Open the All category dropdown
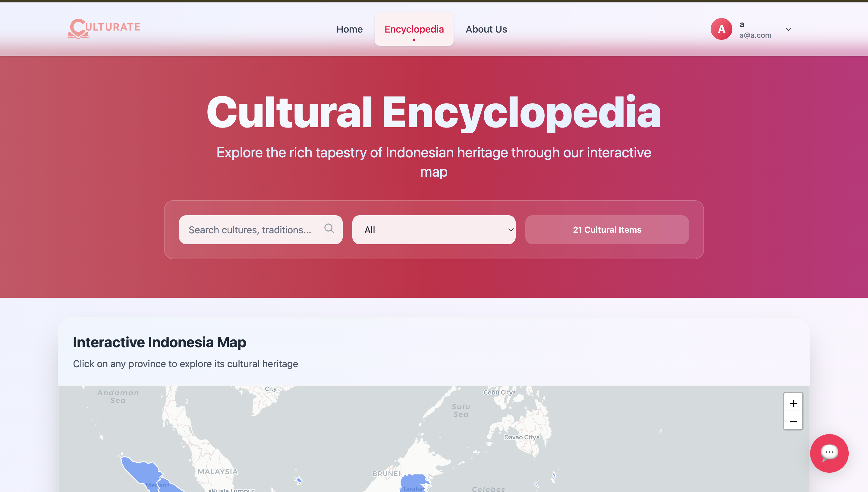 (x=433, y=230)
